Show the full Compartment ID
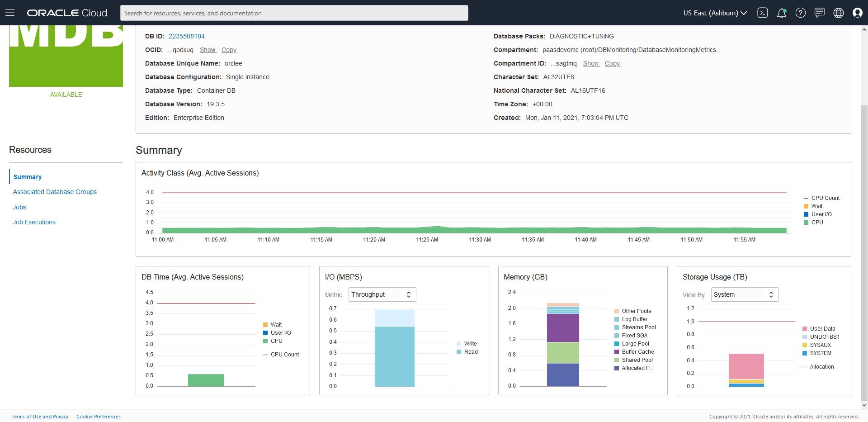 (x=591, y=63)
